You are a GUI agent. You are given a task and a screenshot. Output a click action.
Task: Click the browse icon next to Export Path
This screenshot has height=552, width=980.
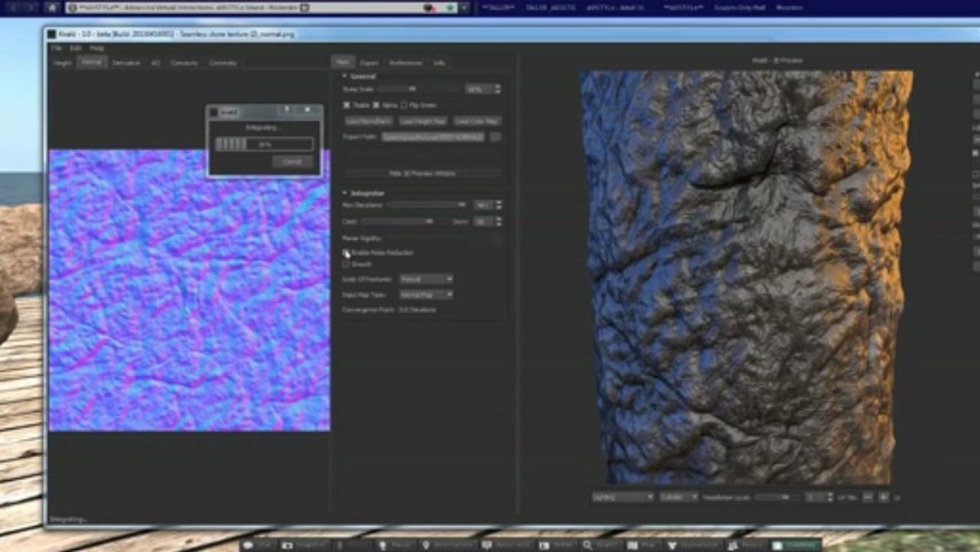pyautogui.click(x=496, y=137)
